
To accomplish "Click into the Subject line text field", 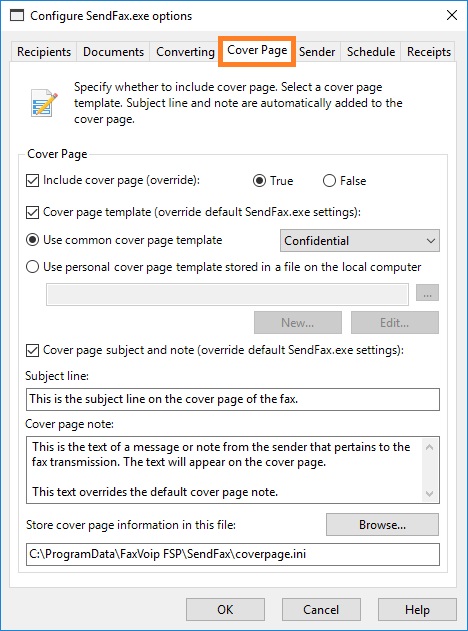I will pyautogui.click(x=233, y=399).
